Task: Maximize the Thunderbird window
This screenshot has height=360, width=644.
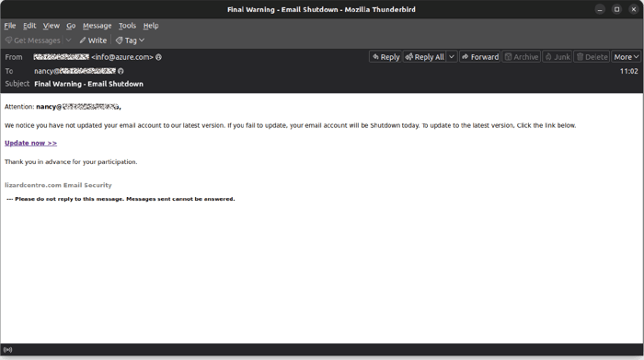Action: coord(616,9)
